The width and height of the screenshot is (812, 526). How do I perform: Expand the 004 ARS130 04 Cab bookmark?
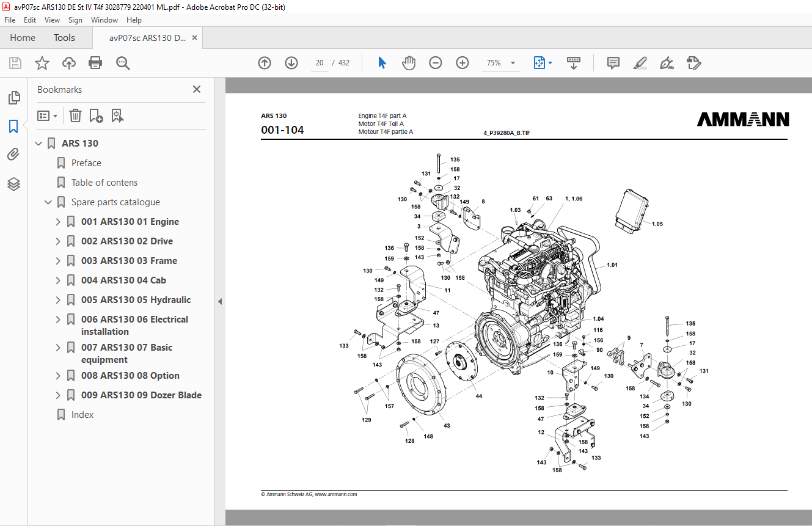pos(58,280)
